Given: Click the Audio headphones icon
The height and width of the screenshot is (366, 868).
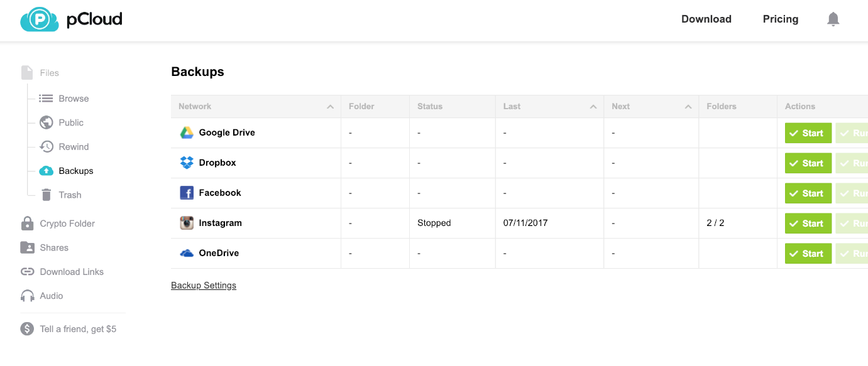Looking at the screenshot, I should 27,296.
